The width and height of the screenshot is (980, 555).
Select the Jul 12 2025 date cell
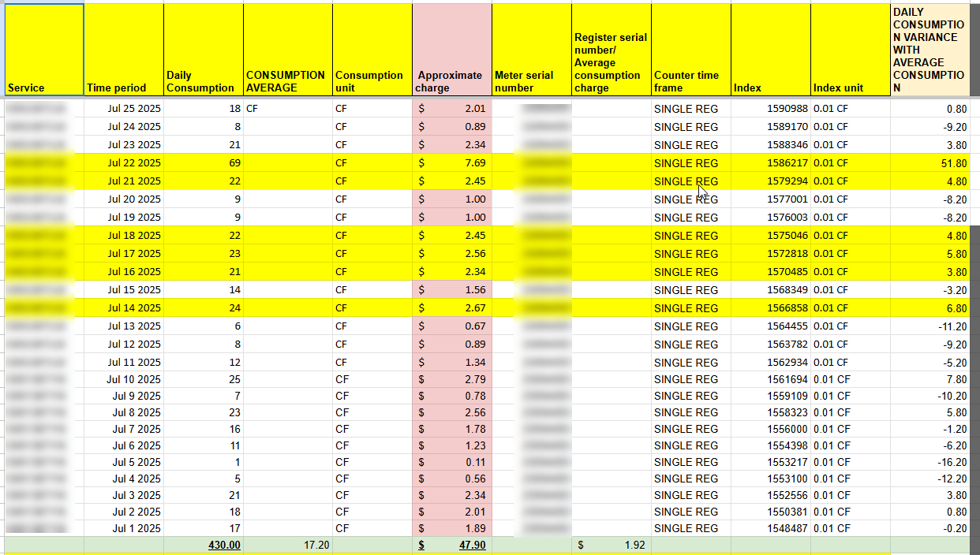coord(124,345)
